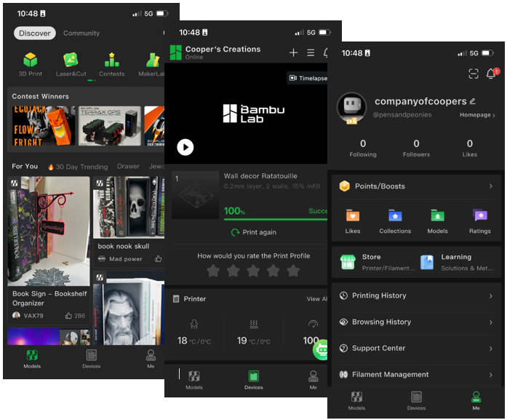507x420 pixels.
Task: Toggle the Timelapse video option
Action: pyautogui.click(x=306, y=78)
